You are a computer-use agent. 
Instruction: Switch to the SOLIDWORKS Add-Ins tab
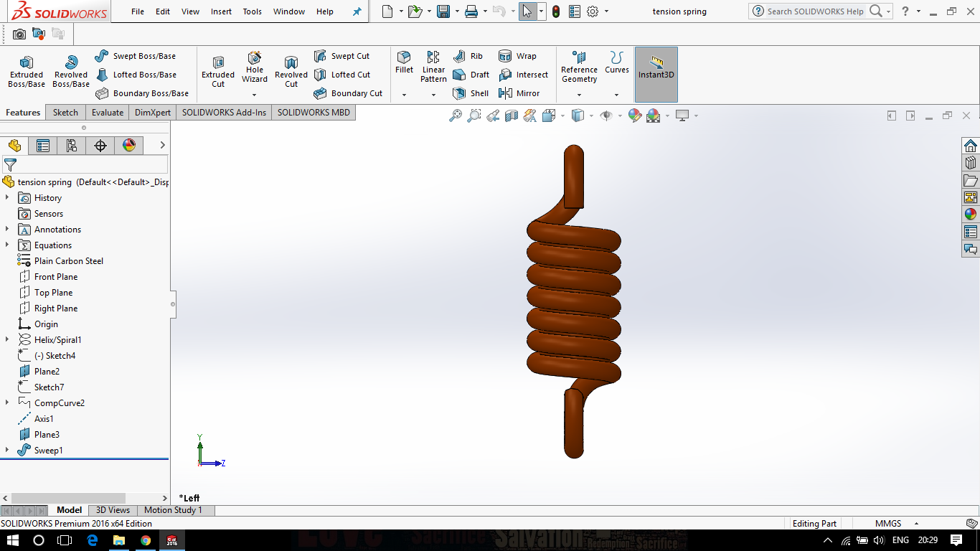click(x=224, y=112)
